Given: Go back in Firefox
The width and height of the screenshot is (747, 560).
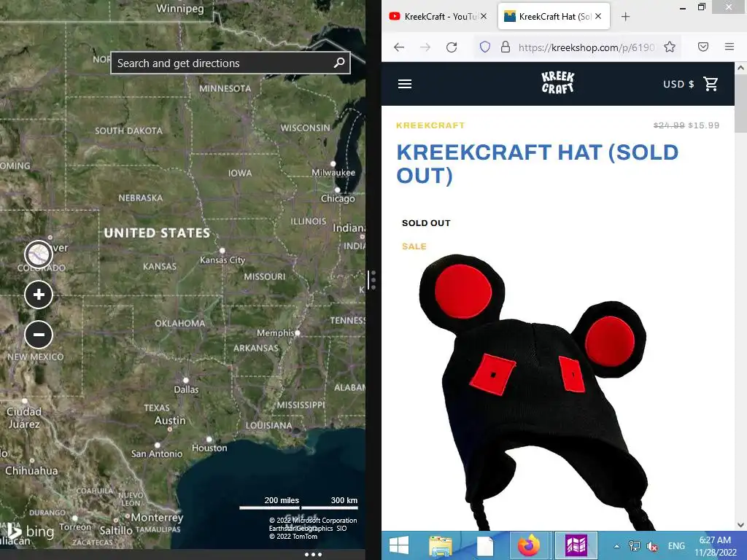Looking at the screenshot, I should click(x=399, y=47).
